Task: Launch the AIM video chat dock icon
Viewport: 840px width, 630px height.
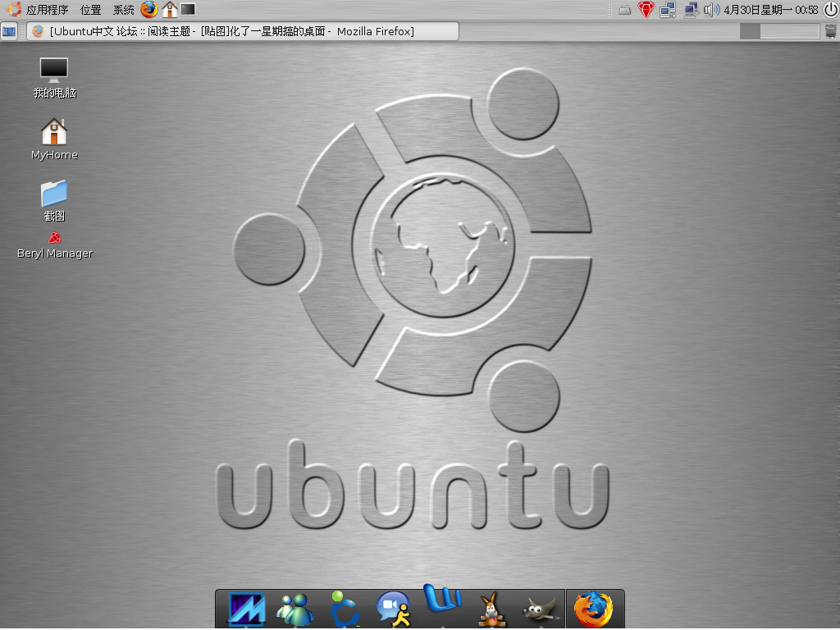Action: coord(393,609)
